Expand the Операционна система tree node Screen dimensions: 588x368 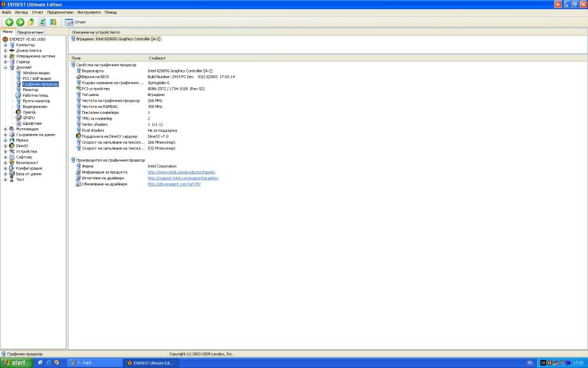pos(5,56)
